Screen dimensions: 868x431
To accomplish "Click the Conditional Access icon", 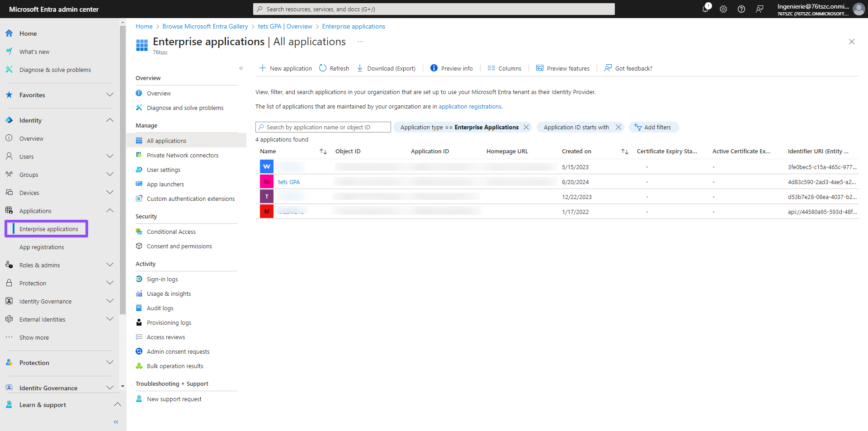I will [139, 232].
